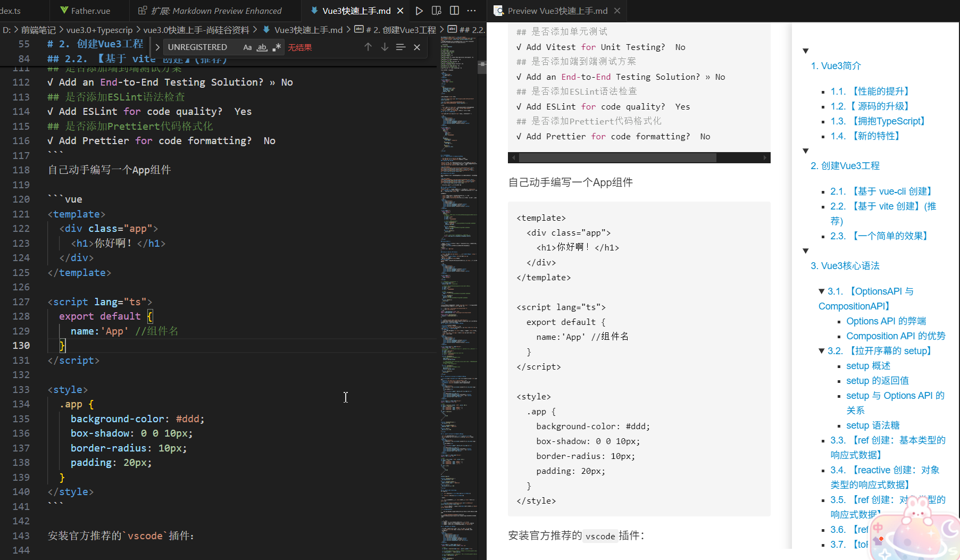Screen dimensions: 960x560
Task: Collapse the '3. Vue3核心语法' section triangle
Action: pos(805,251)
